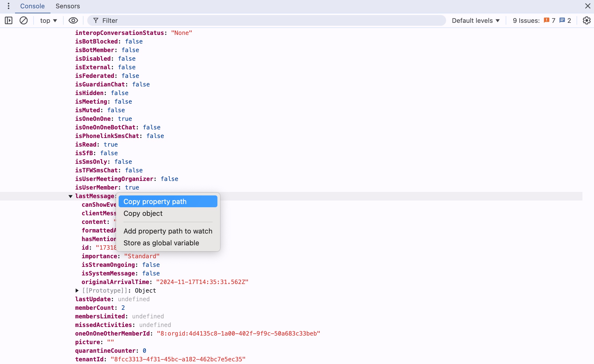The height and width of the screenshot is (364, 594).
Task: Open the top context selector dropdown
Action: pyautogui.click(x=49, y=21)
